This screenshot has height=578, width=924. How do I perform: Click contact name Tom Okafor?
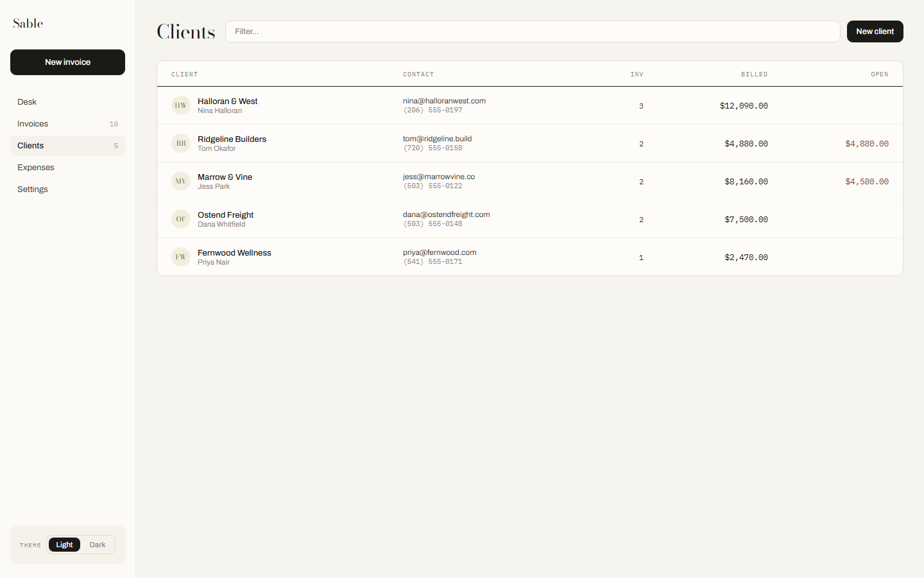tap(216, 149)
